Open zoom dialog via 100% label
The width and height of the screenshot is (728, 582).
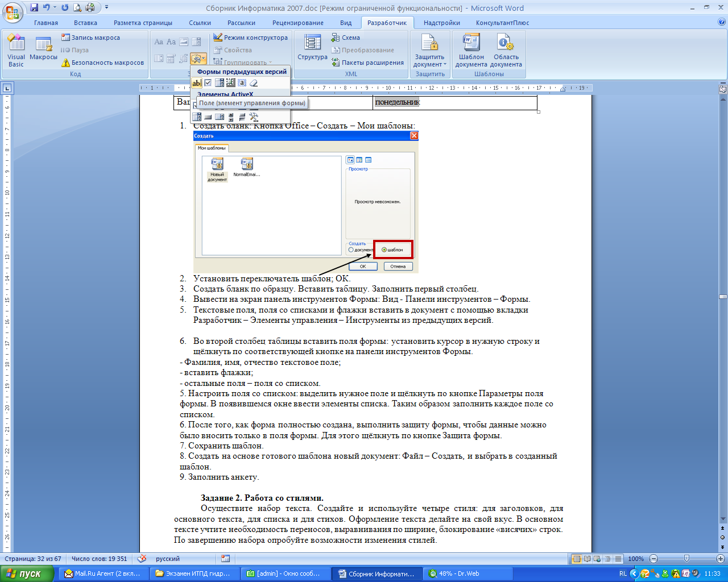[x=636, y=559]
